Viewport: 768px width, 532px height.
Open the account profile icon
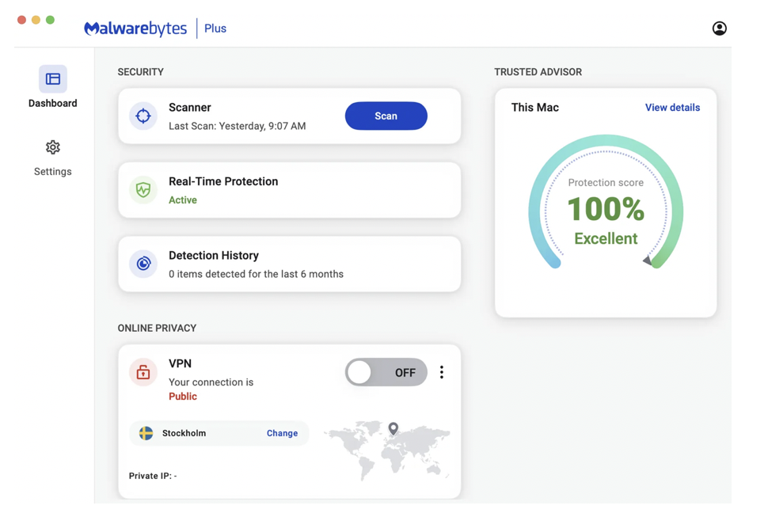pos(719,28)
